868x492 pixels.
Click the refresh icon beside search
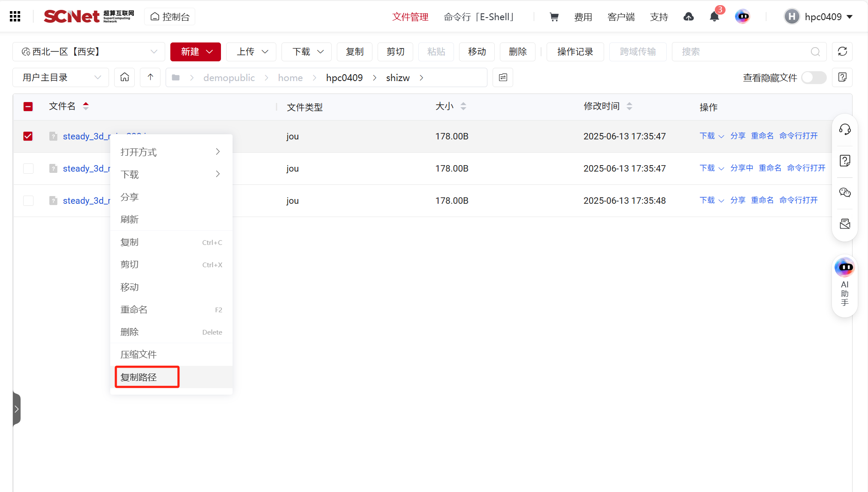(x=842, y=51)
